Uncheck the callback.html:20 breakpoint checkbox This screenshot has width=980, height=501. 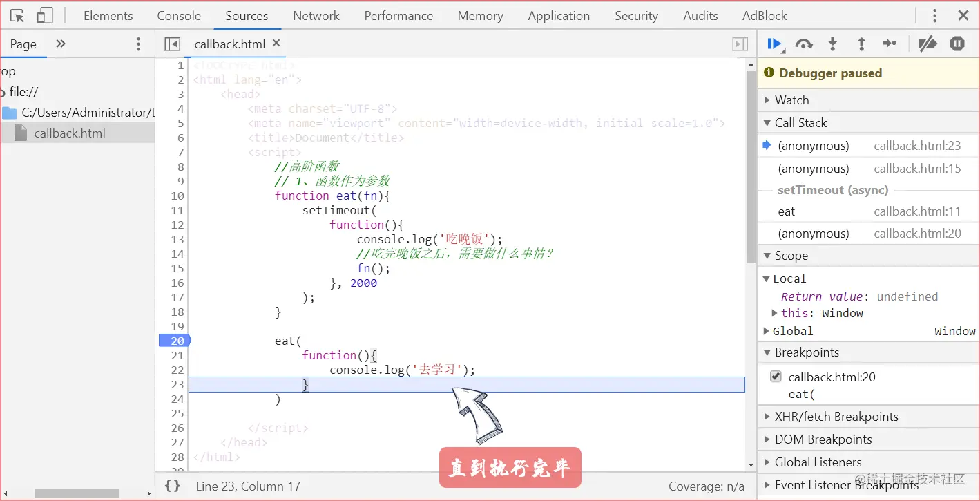776,377
